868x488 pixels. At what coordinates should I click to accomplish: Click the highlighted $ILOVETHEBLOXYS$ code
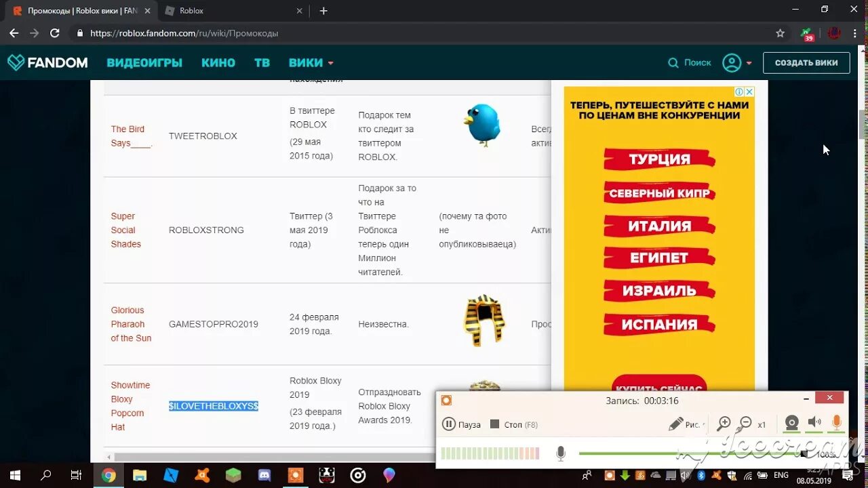pyautogui.click(x=214, y=406)
